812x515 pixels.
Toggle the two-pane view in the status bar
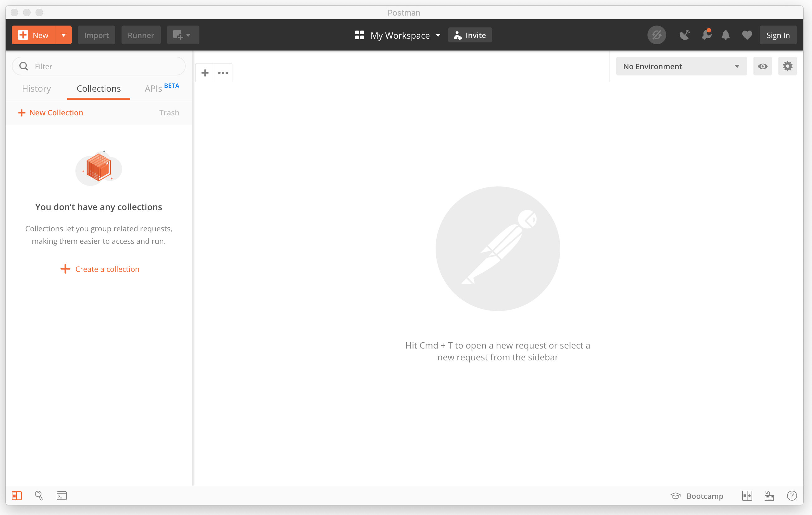pyautogui.click(x=747, y=496)
